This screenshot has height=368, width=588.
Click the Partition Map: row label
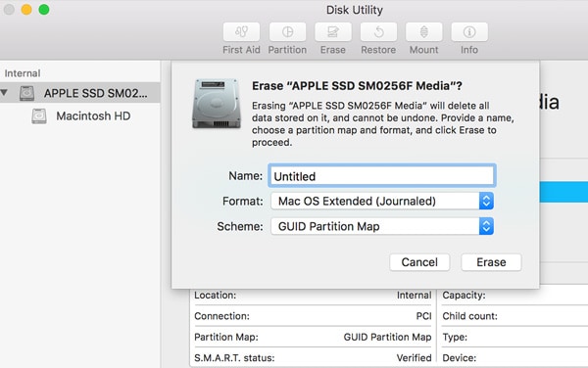[x=226, y=337]
